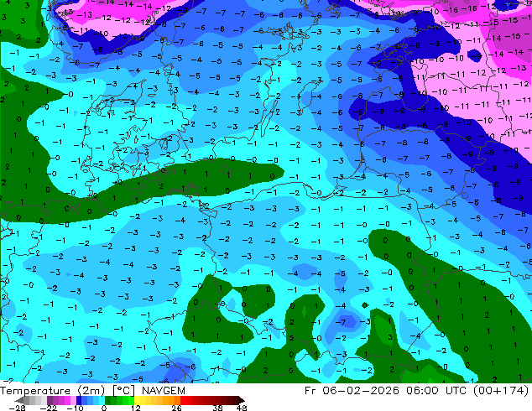Click the '38' legend label

pyautogui.click(x=218, y=408)
